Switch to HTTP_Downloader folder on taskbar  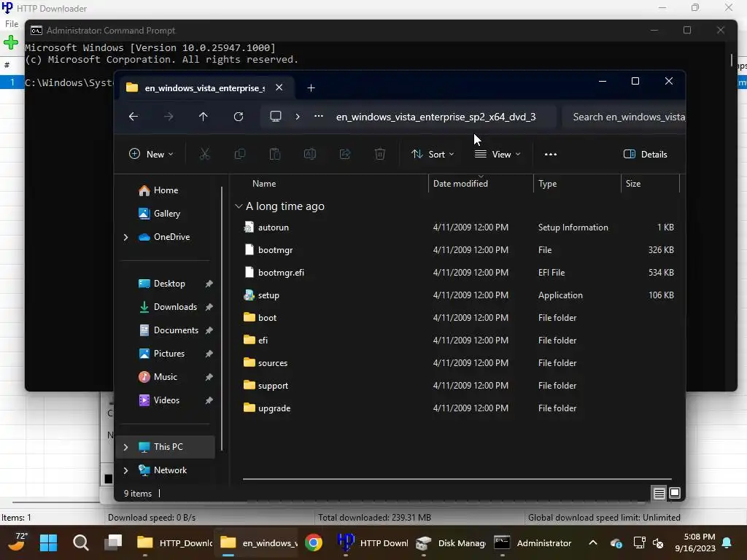pyautogui.click(x=174, y=542)
